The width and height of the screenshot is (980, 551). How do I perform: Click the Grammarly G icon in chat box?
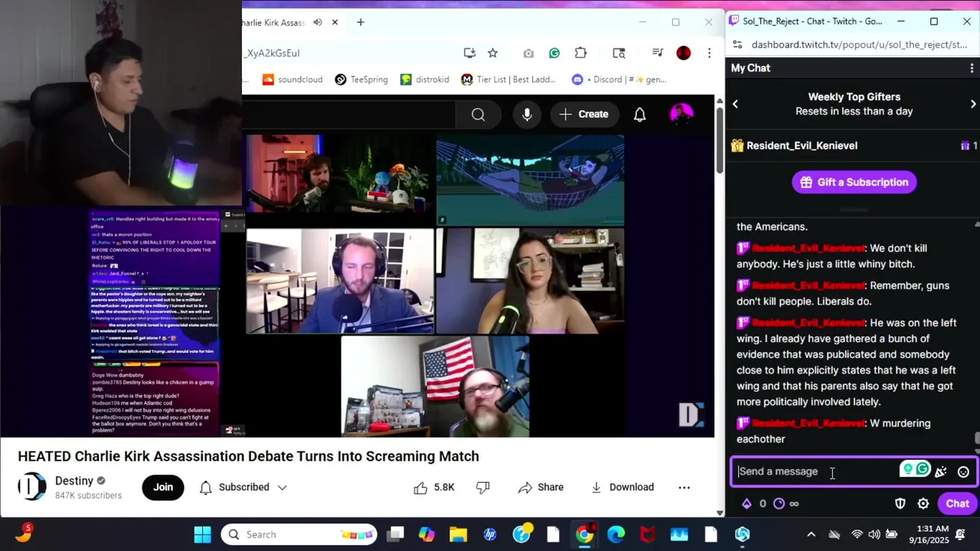point(922,469)
